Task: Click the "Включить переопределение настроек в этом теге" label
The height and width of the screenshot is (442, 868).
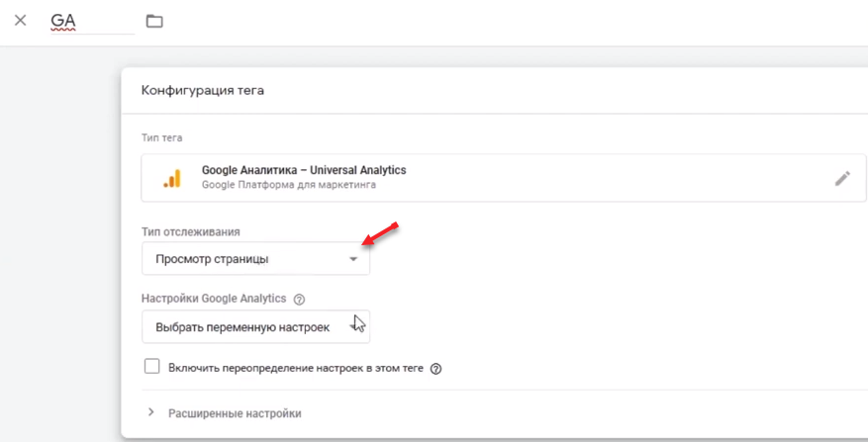Action: coord(296,368)
